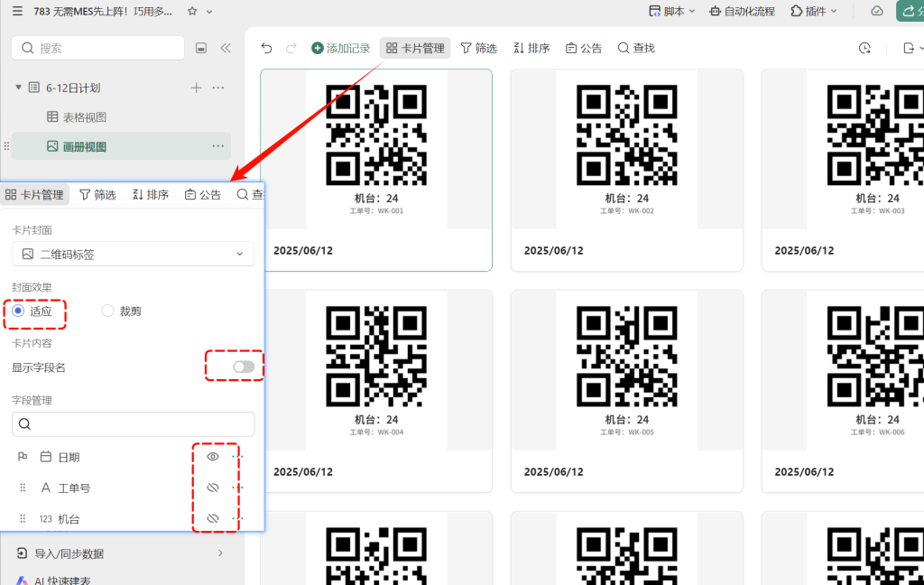924x585 pixels.
Task: Check the cloud sync status icon
Action: [877, 11]
